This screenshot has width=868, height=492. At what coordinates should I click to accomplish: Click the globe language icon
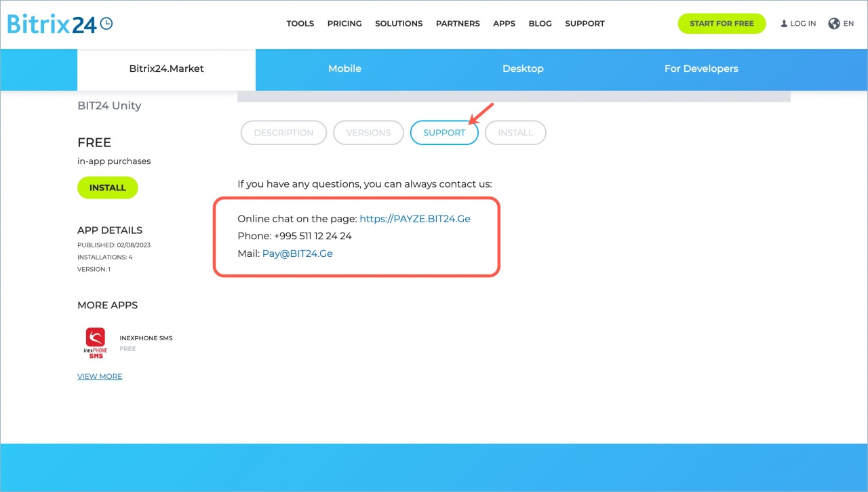(x=834, y=24)
